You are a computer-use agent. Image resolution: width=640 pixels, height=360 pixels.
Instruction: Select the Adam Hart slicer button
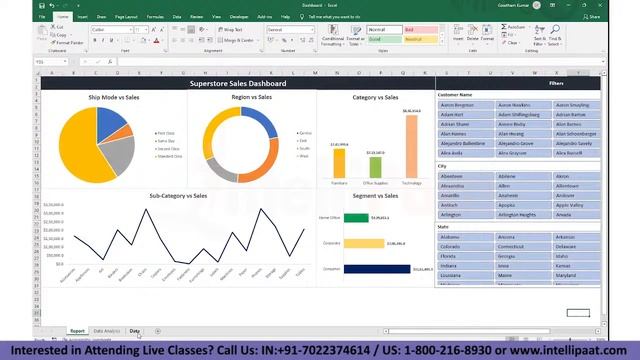point(466,115)
